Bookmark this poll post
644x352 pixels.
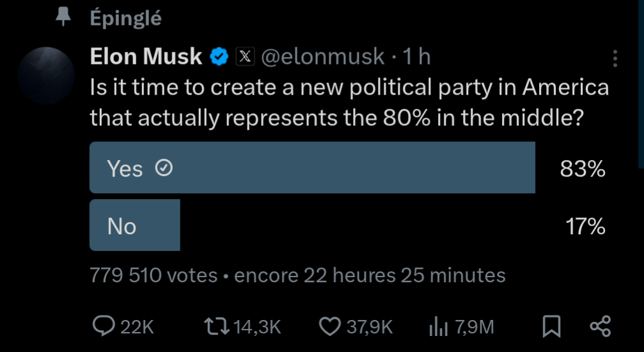coord(551,326)
